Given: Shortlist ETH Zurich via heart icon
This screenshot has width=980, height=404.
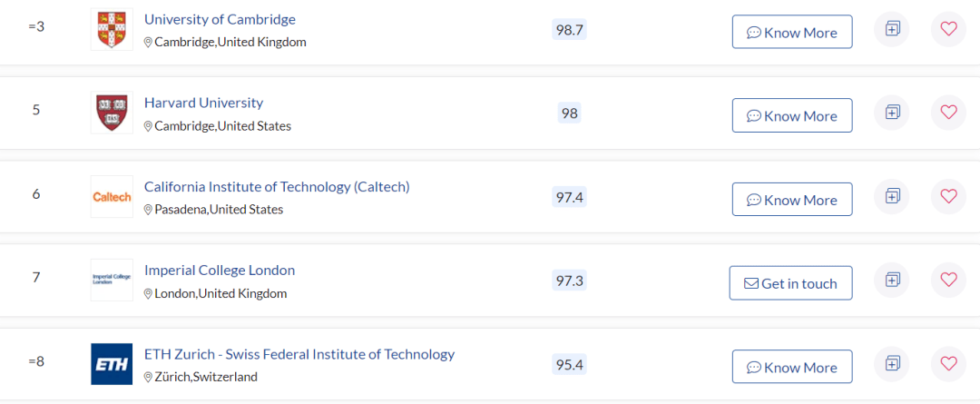Looking at the screenshot, I should (x=949, y=363).
